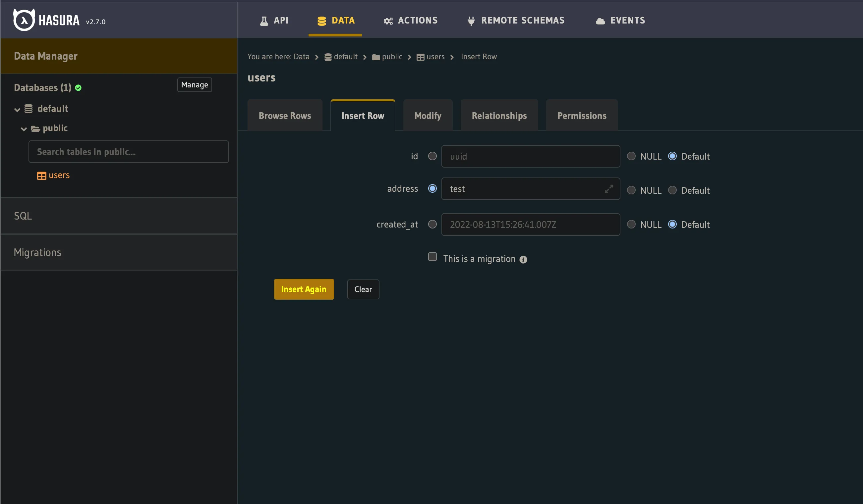
Task: Click the Manage databases button
Action: [x=194, y=85]
